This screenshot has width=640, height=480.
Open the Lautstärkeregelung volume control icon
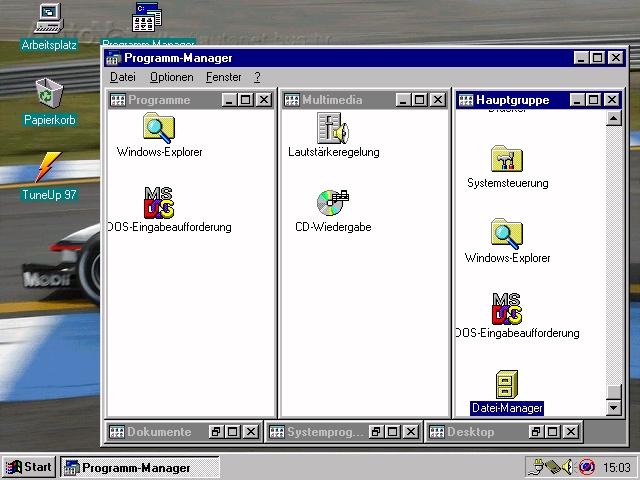(x=332, y=129)
